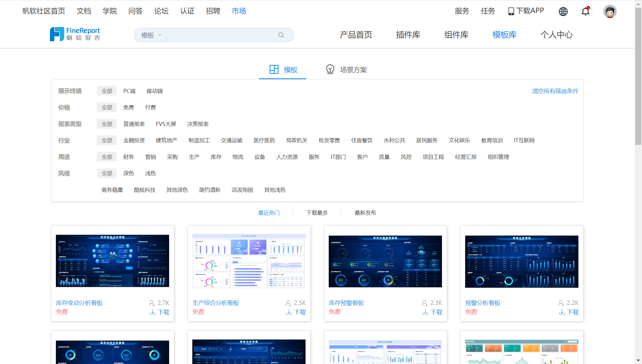Open the notification bell
The width and height of the screenshot is (642, 364).
tap(585, 11)
